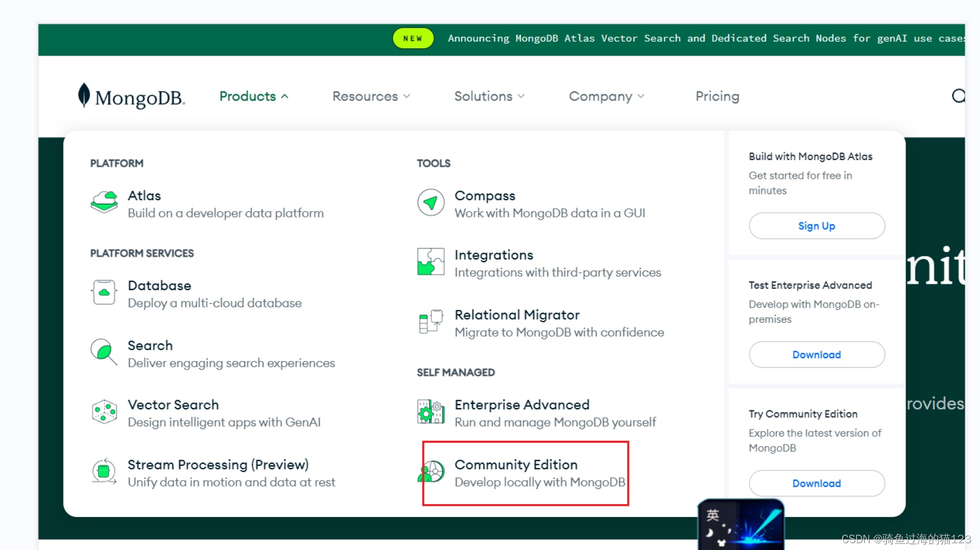Image resolution: width=980 pixels, height=550 pixels.
Task: Click 'Deliver engaging search experiences' text
Action: 232,363
